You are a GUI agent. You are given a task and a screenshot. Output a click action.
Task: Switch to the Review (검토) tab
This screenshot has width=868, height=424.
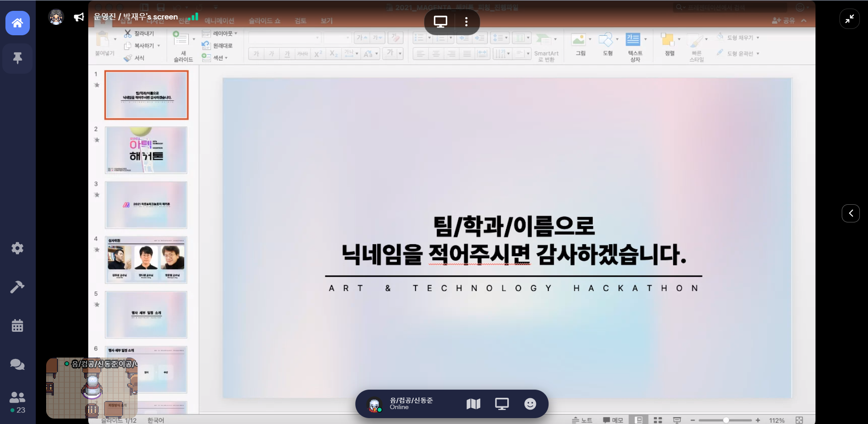[x=300, y=21]
